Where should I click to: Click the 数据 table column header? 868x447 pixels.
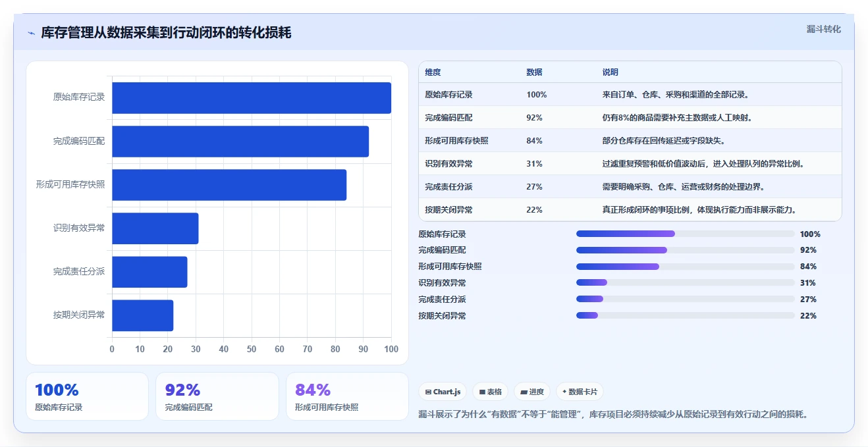(x=534, y=72)
